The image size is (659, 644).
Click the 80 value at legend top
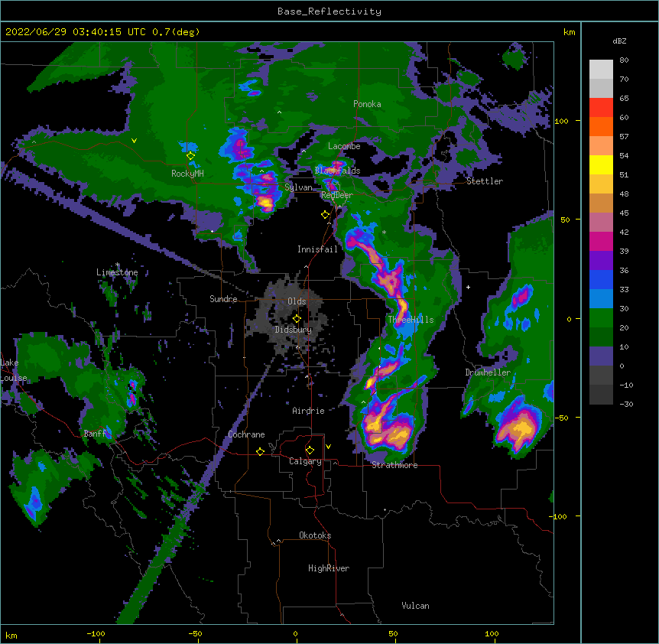pyautogui.click(x=624, y=60)
